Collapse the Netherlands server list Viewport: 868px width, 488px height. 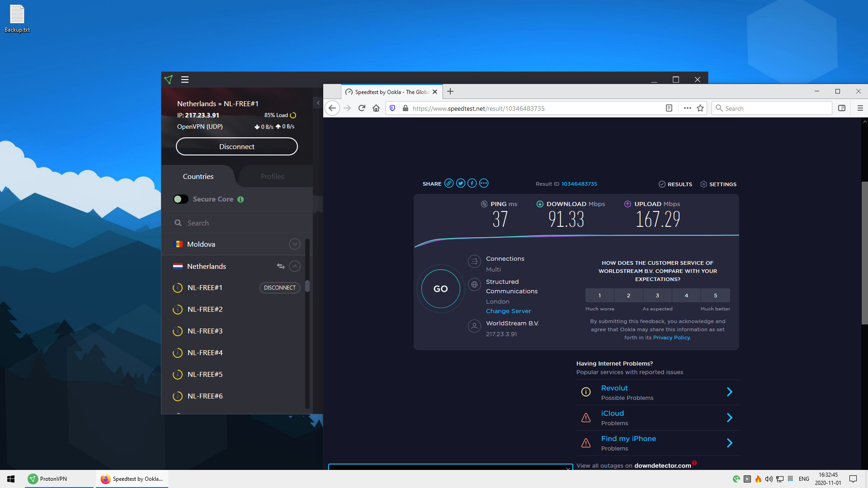point(295,266)
